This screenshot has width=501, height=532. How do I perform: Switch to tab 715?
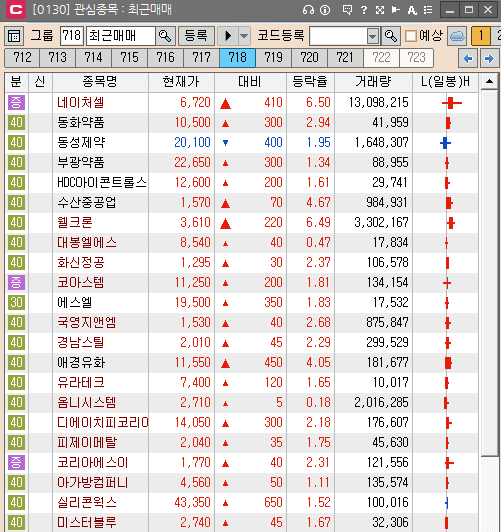[129, 58]
